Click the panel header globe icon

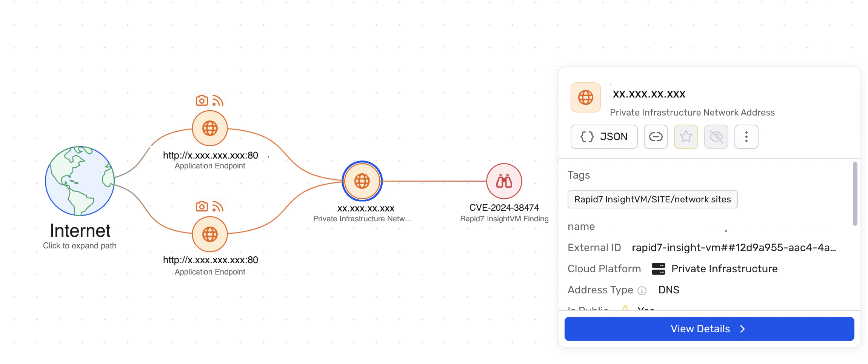[x=585, y=97]
